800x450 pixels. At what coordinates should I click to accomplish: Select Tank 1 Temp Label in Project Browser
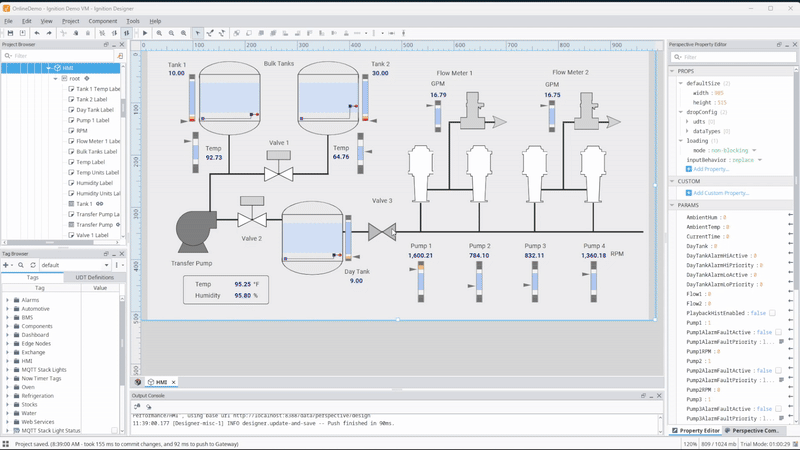coord(98,89)
